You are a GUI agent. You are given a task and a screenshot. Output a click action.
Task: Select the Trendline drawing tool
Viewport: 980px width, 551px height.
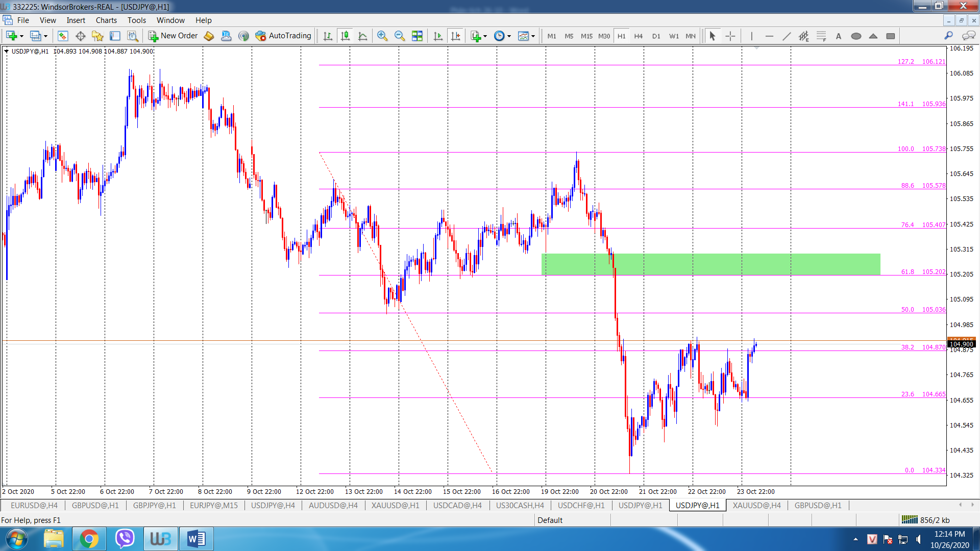(787, 36)
